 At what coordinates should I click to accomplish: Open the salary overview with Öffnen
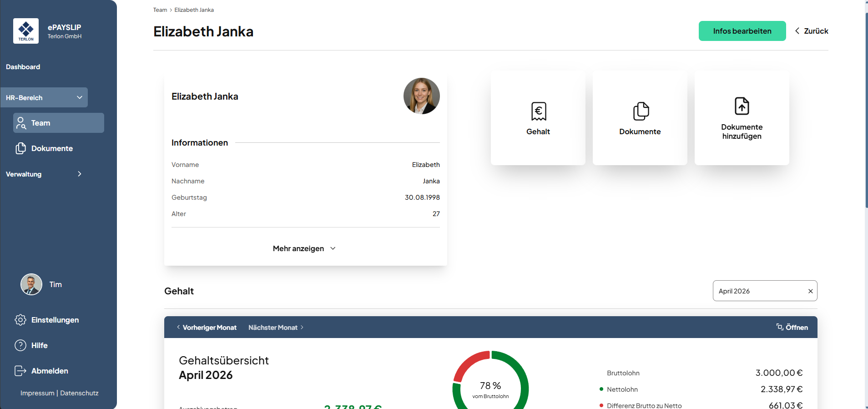pos(792,327)
